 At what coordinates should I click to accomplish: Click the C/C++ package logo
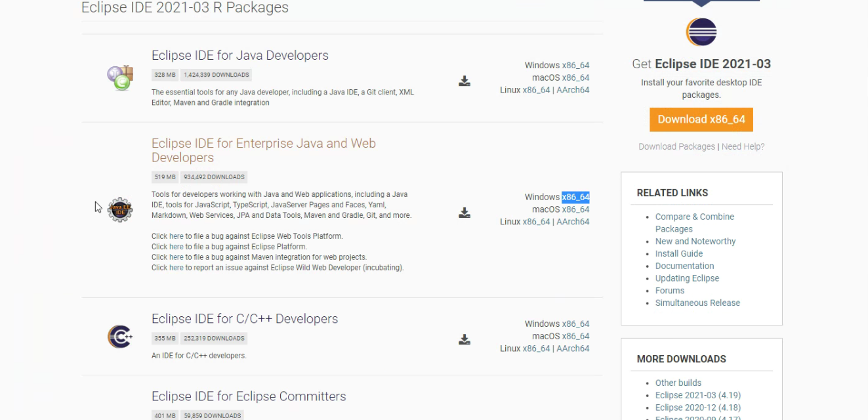pos(120,337)
